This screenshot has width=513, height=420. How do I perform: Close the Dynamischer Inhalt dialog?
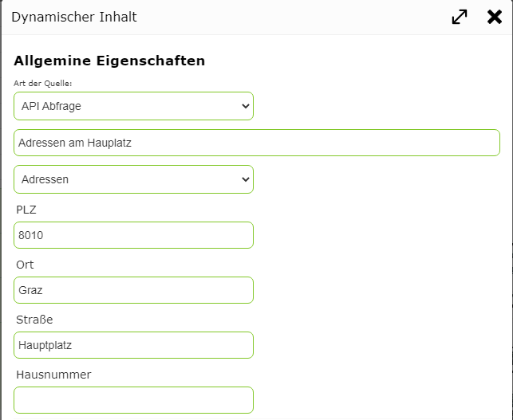coord(495,17)
